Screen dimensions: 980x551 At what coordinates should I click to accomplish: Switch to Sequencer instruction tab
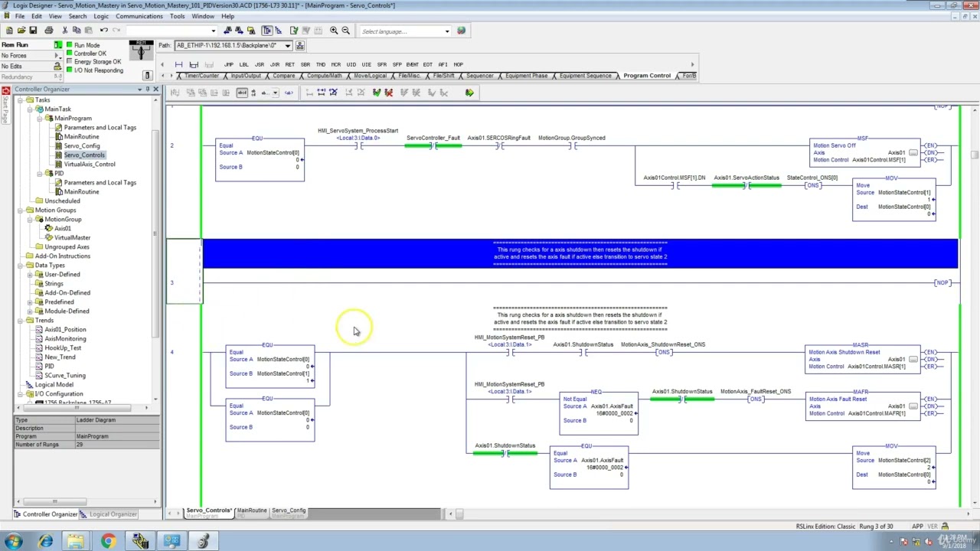(x=480, y=76)
